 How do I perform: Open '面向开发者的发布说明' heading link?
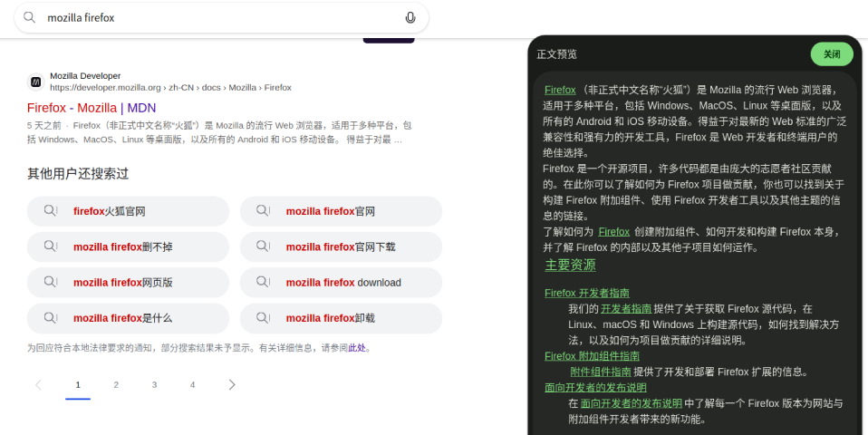(595, 387)
